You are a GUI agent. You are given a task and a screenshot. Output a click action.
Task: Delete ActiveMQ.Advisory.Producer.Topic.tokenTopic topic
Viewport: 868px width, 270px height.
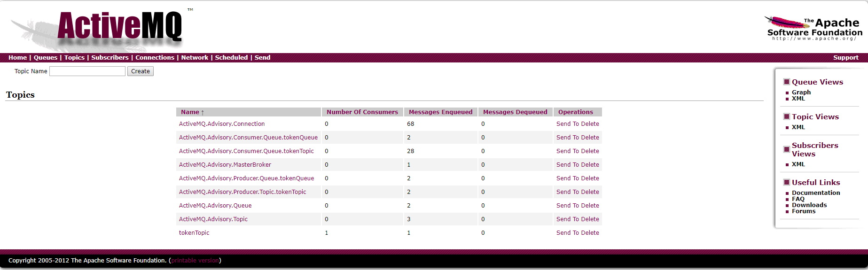point(590,192)
